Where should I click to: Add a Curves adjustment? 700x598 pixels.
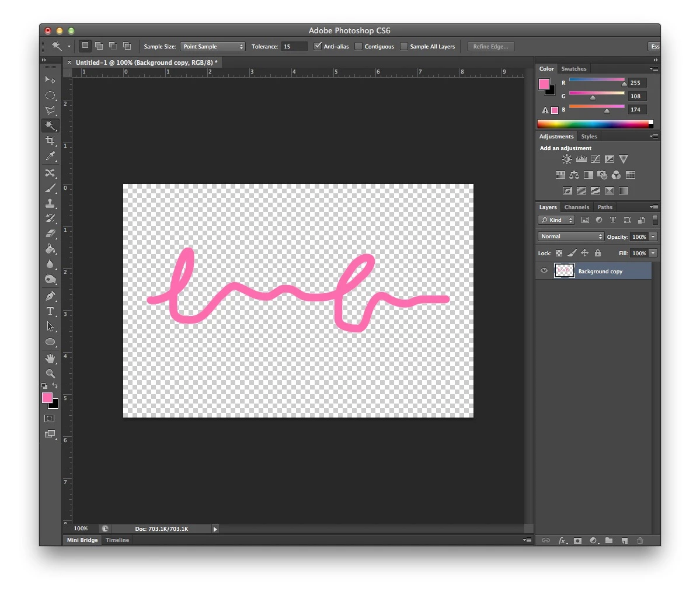(595, 159)
